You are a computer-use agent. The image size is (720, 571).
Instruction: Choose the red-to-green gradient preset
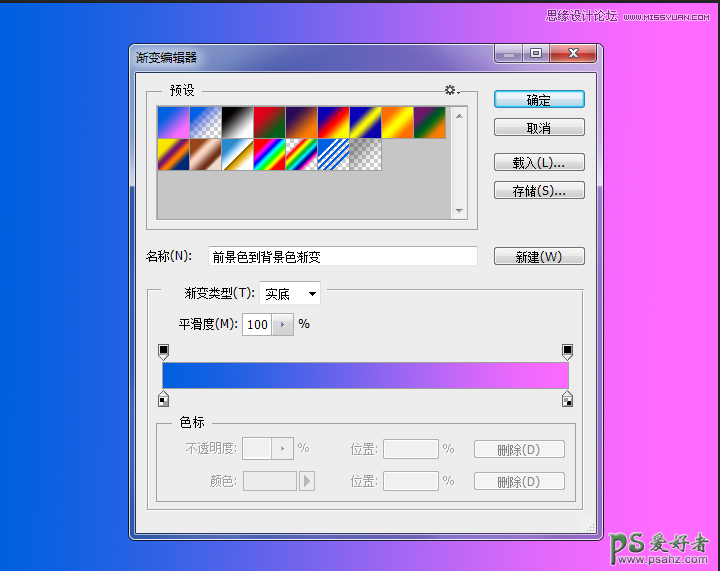coord(269,122)
